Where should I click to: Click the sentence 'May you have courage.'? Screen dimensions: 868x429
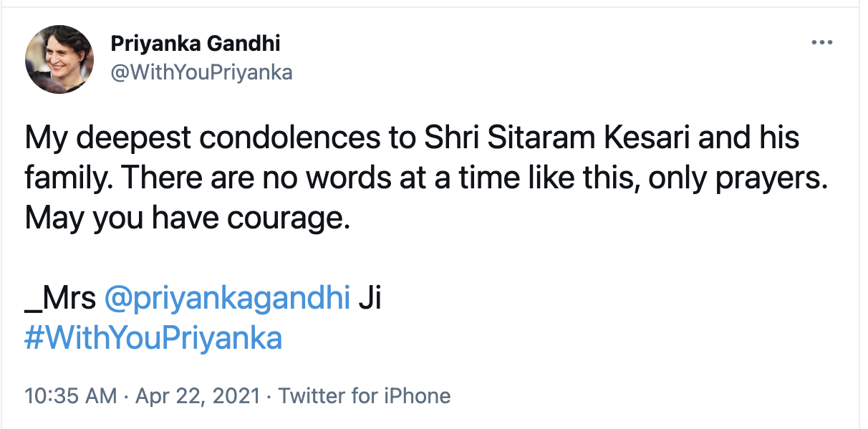(188, 217)
